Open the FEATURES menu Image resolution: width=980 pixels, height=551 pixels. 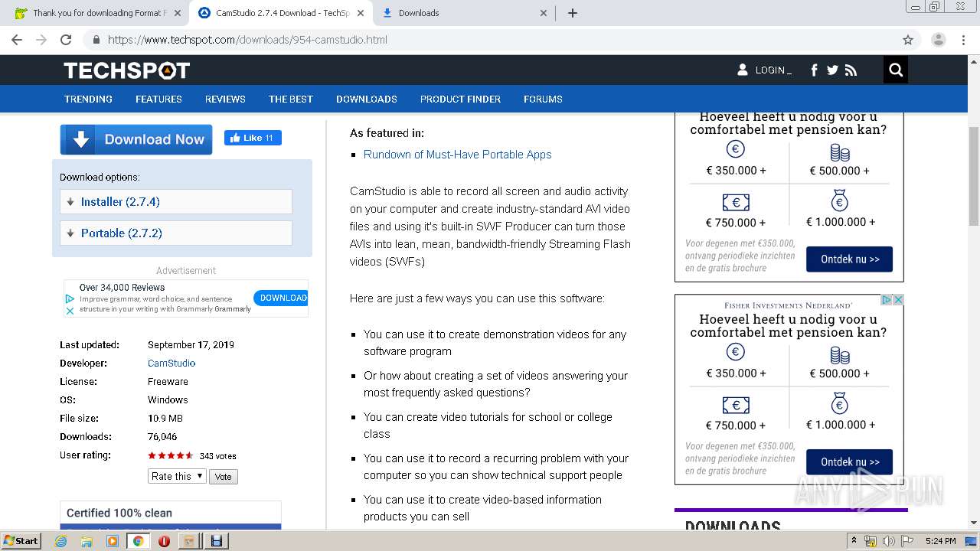click(158, 99)
